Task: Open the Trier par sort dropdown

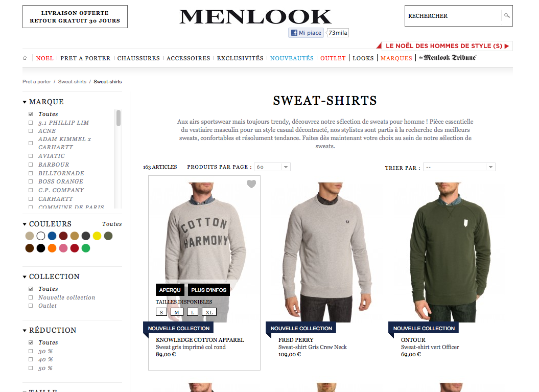Action: [459, 167]
